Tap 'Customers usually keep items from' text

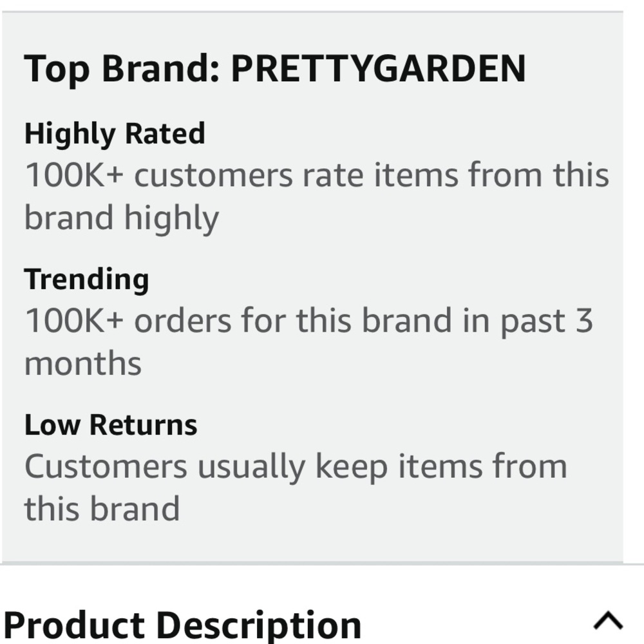296,468
